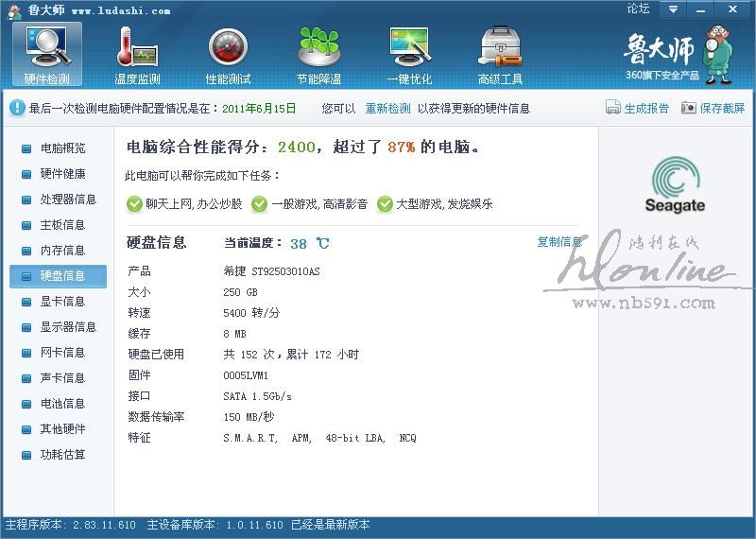Select 功耗估算 in the sidebar
756x539 pixels.
pos(58,455)
